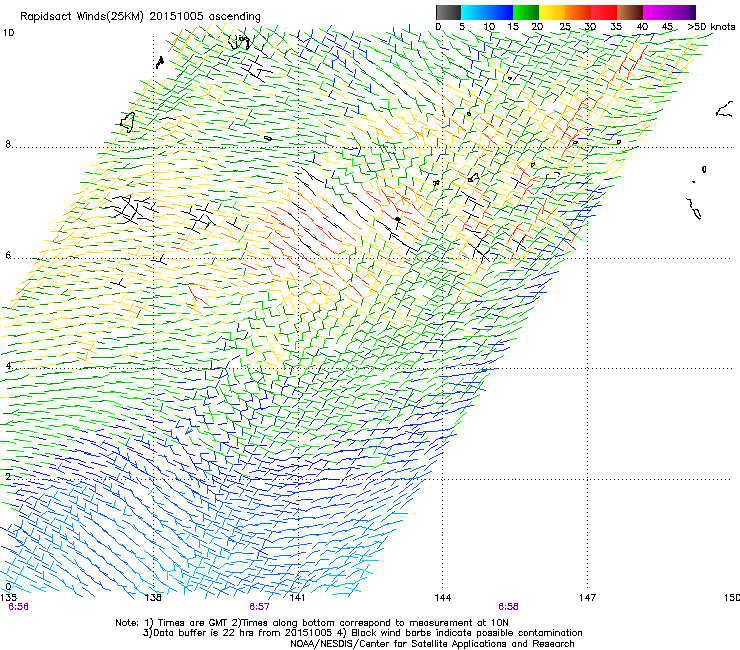Click the "35" knots label under color scale
Screen dimensions: 740x650
click(x=616, y=27)
